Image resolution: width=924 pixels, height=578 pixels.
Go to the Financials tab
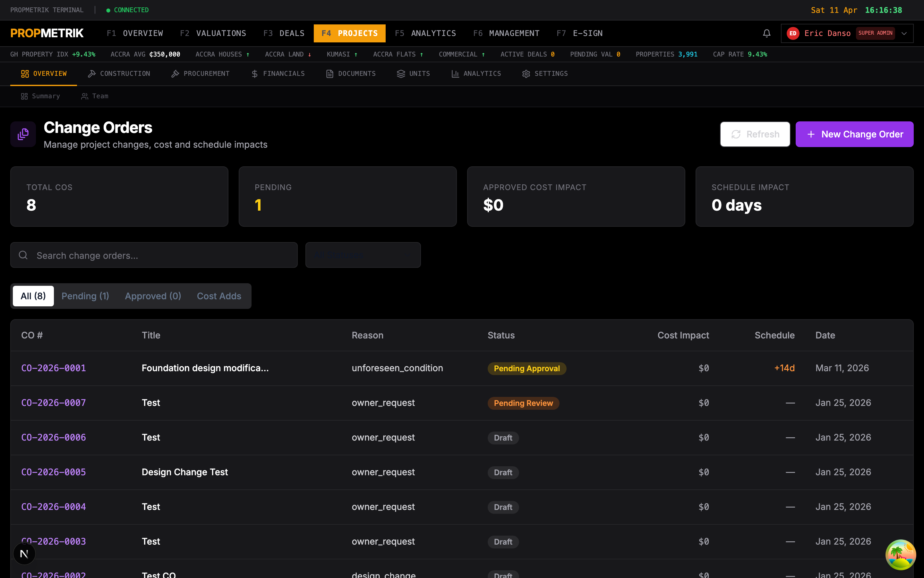[x=278, y=74]
